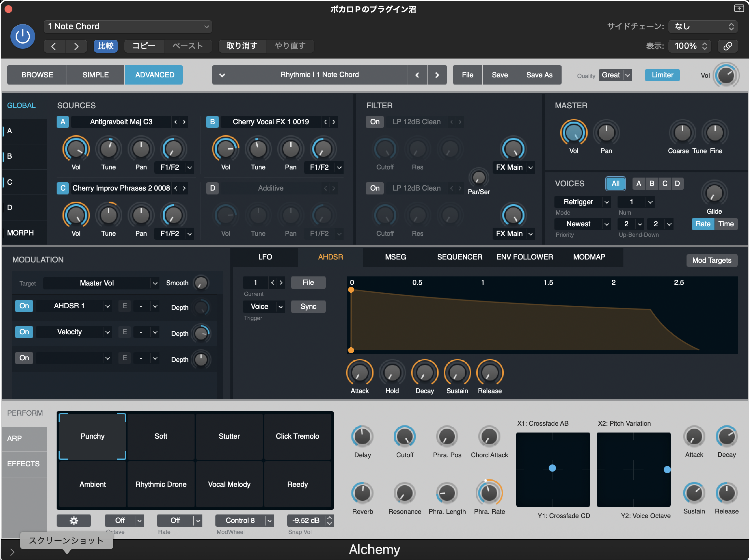Open the Voice trigger dropdown
This screenshot has height=560, width=749.
click(x=264, y=307)
